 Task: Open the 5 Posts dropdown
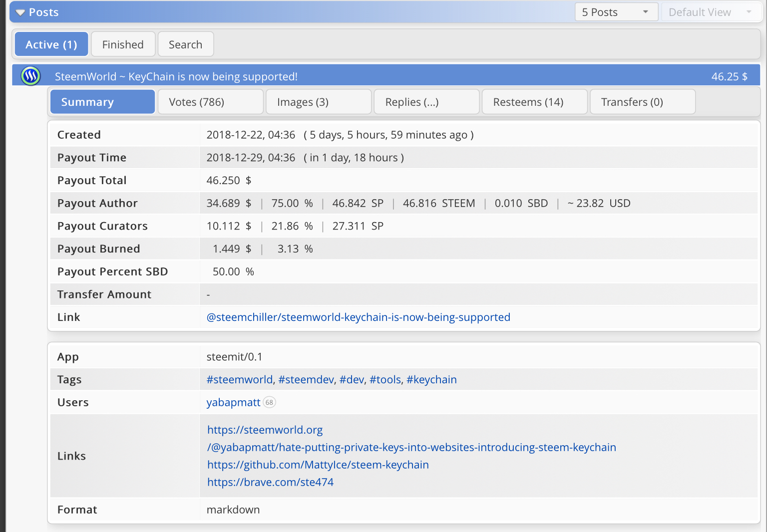point(616,12)
